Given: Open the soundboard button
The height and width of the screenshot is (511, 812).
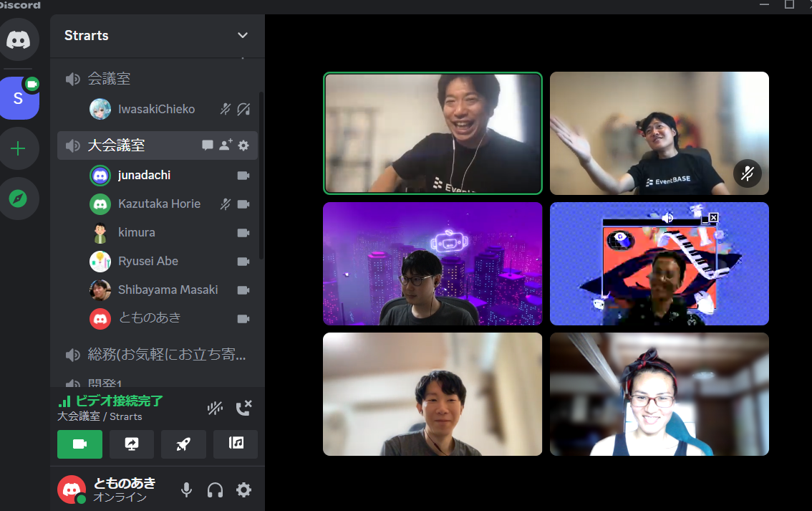Looking at the screenshot, I should coord(236,444).
